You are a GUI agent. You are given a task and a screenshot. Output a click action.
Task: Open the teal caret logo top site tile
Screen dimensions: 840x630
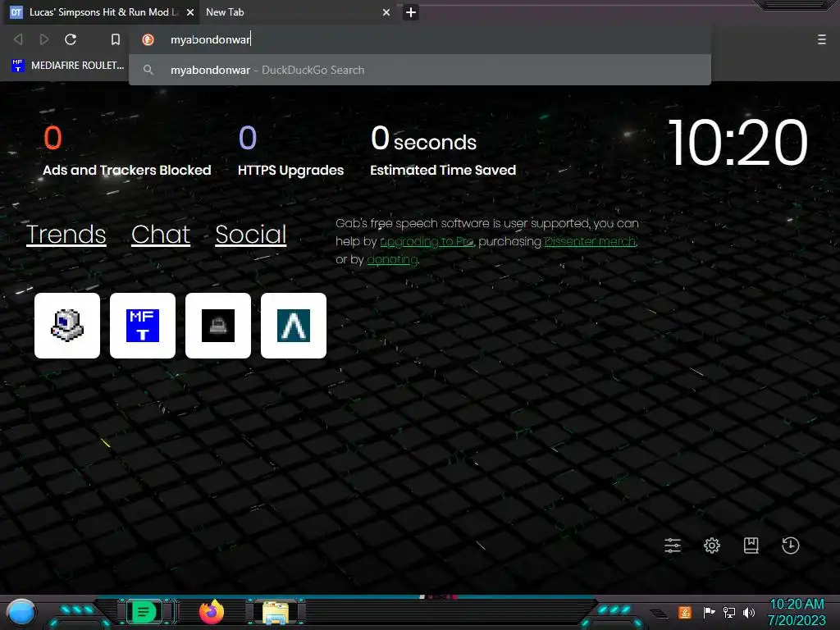tap(294, 326)
